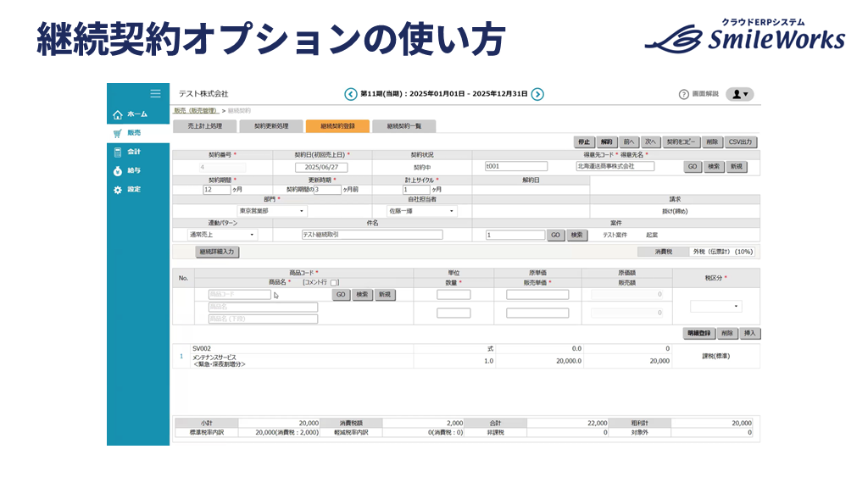Open the 継続契約一覧 tab
868x488 pixels.
404,126
